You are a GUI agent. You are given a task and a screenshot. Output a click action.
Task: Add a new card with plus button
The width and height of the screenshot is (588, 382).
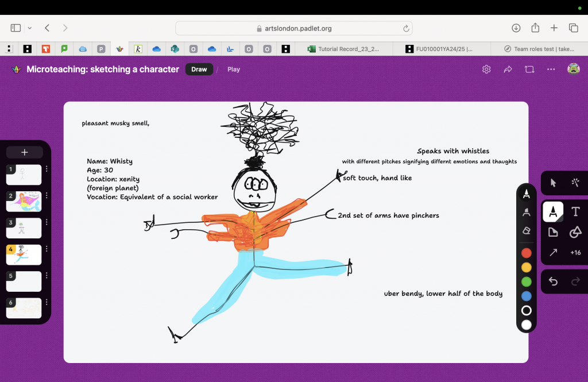pyautogui.click(x=24, y=152)
